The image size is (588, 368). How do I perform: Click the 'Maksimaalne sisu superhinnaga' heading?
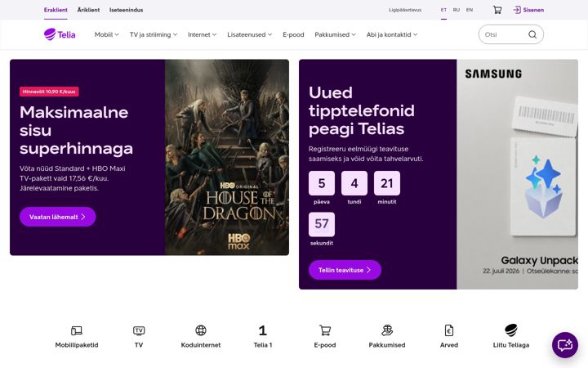point(76,130)
